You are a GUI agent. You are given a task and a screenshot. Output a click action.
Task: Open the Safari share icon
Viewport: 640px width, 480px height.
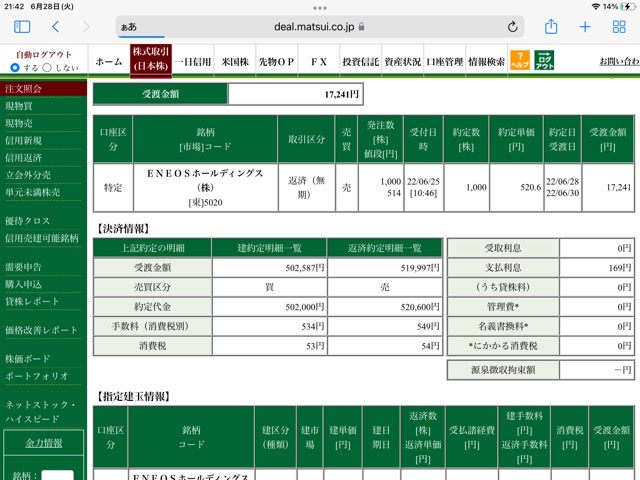[x=551, y=27]
